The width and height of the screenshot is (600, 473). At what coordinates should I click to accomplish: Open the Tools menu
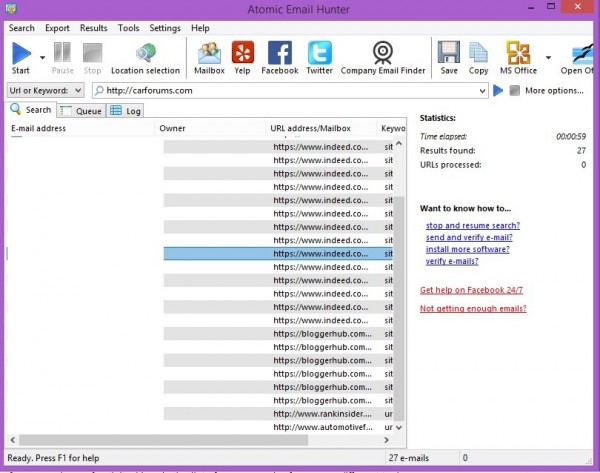[128, 28]
